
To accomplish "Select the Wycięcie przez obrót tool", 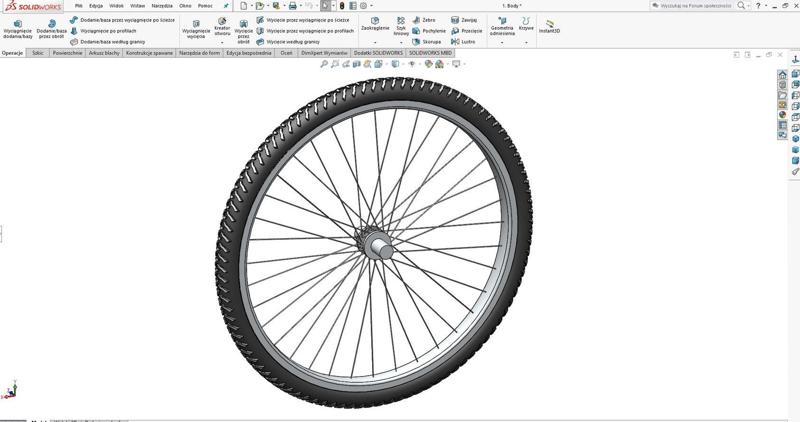I will click(243, 32).
